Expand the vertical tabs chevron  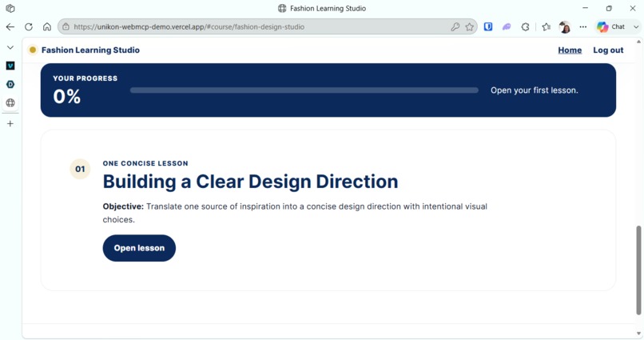10,47
